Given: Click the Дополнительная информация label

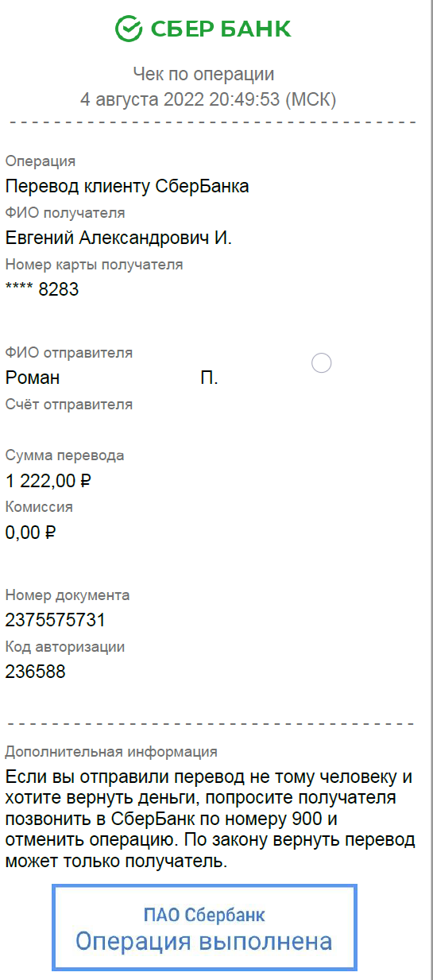Looking at the screenshot, I should pos(111,752).
